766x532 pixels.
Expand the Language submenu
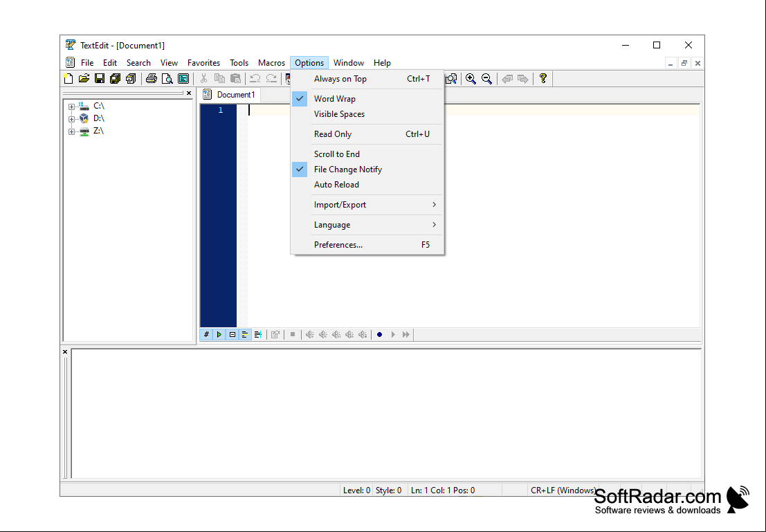[367, 225]
